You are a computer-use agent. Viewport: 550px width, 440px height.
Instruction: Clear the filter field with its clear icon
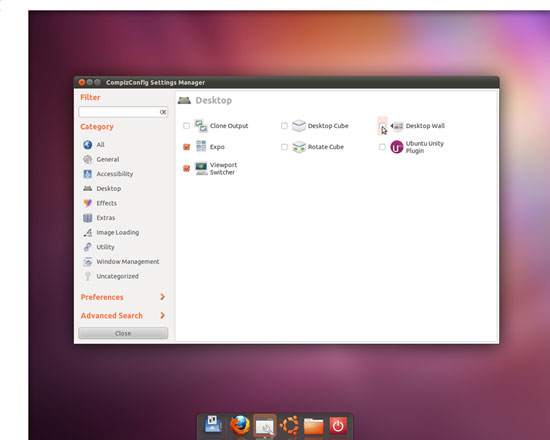(x=163, y=112)
